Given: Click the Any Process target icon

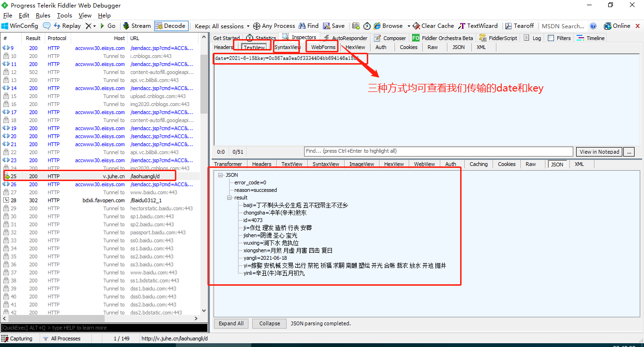Looking at the screenshot, I should pyautogui.click(x=256, y=26).
